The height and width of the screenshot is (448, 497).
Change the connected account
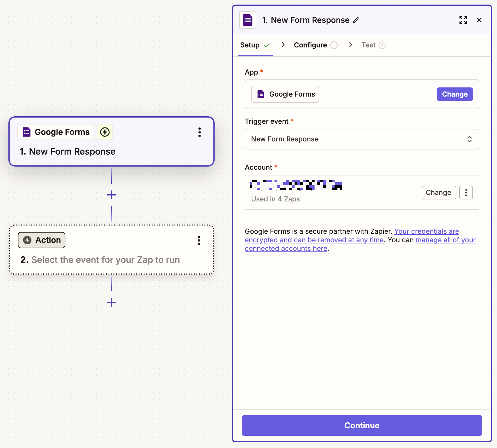coord(439,193)
